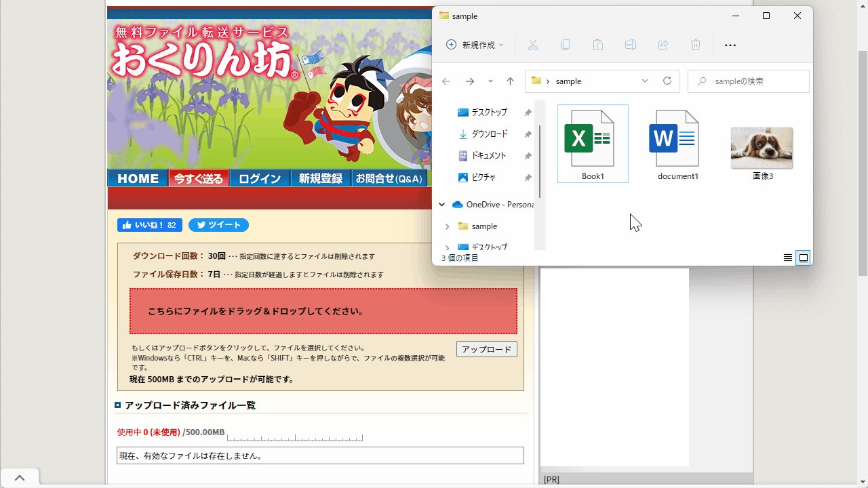Open the 新規作成 dropdown in Explorer
The height and width of the screenshot is (488, 868).
click(x=475, y=45)
